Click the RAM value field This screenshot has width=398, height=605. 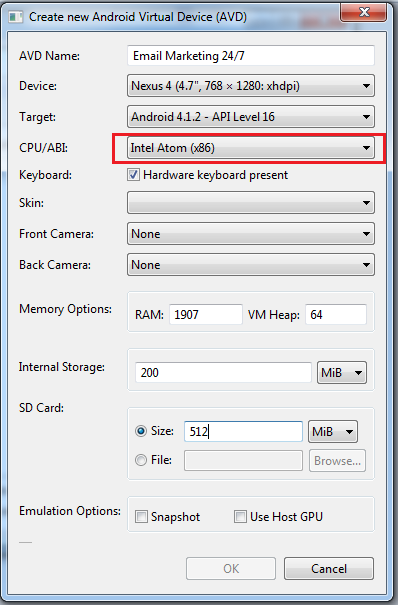(x=206, y=314)
